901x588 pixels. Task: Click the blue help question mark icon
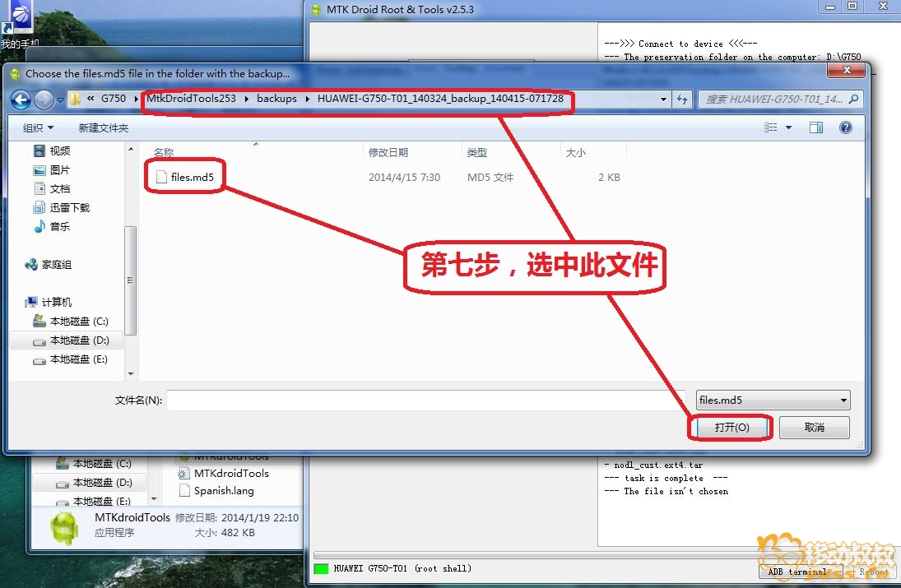[846, 127]
